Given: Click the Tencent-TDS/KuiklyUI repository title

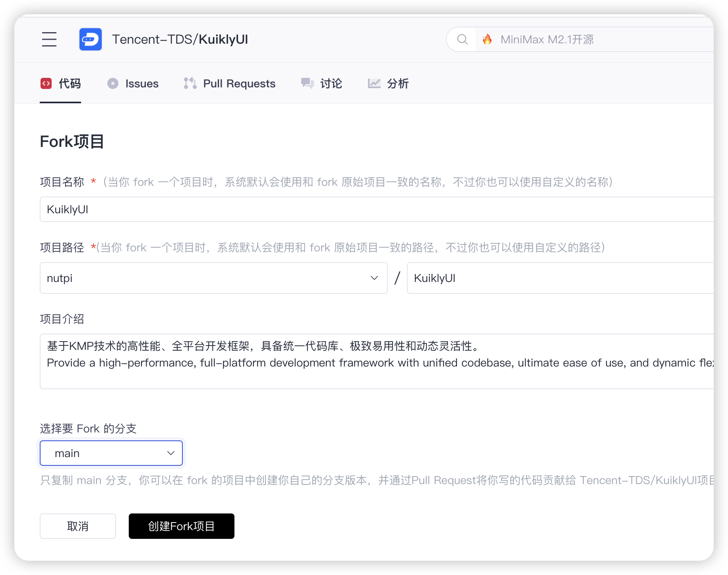Looking at the screenshot, I should pos(180,39).
